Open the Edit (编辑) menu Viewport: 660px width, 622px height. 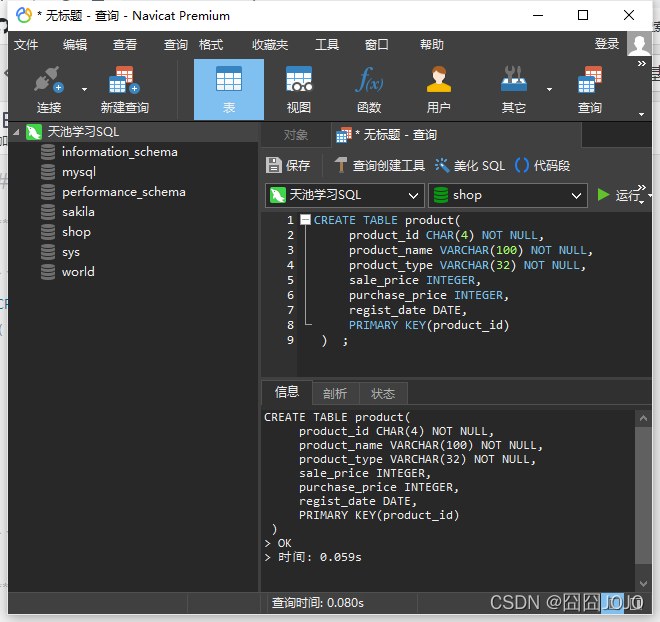pos(75,45)
